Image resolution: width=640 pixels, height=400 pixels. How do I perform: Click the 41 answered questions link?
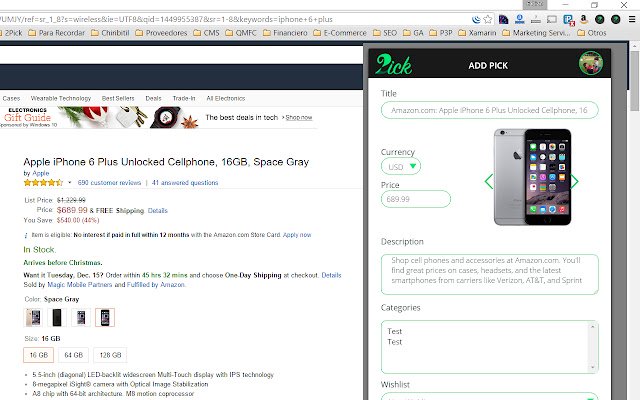185,182
